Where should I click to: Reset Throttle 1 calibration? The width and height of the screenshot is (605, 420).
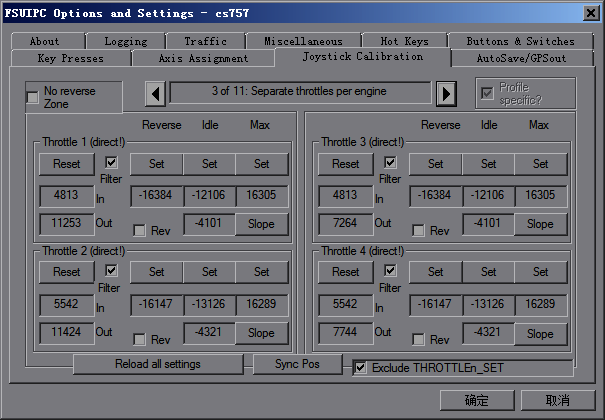point(66,164)
